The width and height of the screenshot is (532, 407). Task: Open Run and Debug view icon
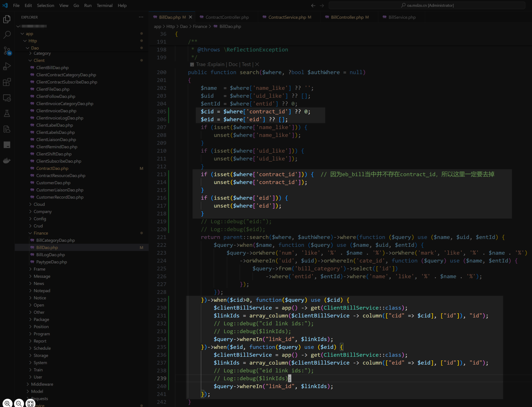click(x=7, y=66)
